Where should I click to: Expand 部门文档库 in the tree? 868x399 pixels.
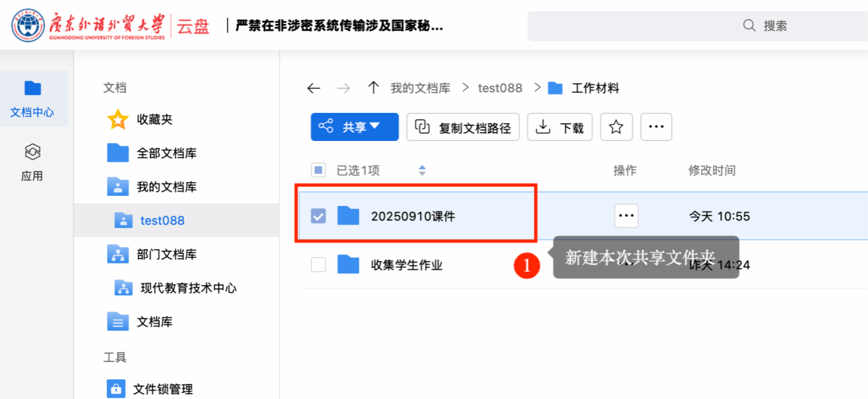tap(166, 254)
